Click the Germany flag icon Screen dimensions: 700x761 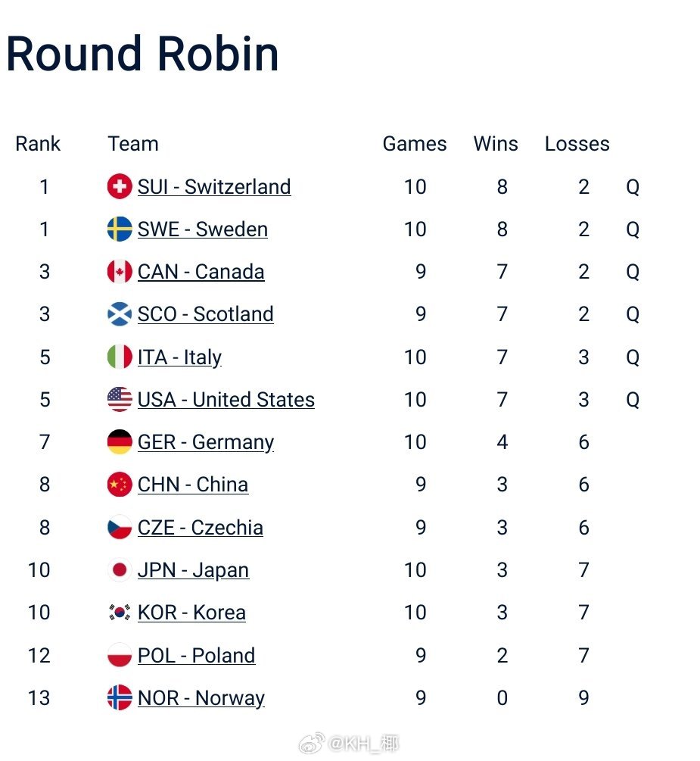tap(120, 442)
